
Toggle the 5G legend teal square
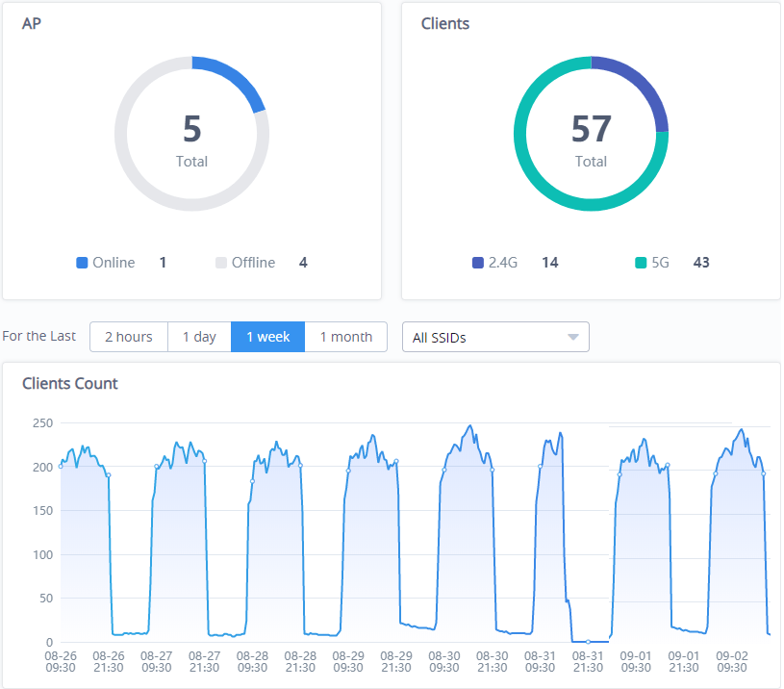point(641,263)
